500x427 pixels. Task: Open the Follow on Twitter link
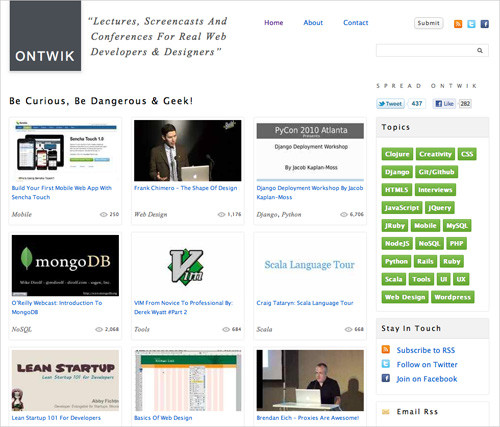[x=427, y=364]
